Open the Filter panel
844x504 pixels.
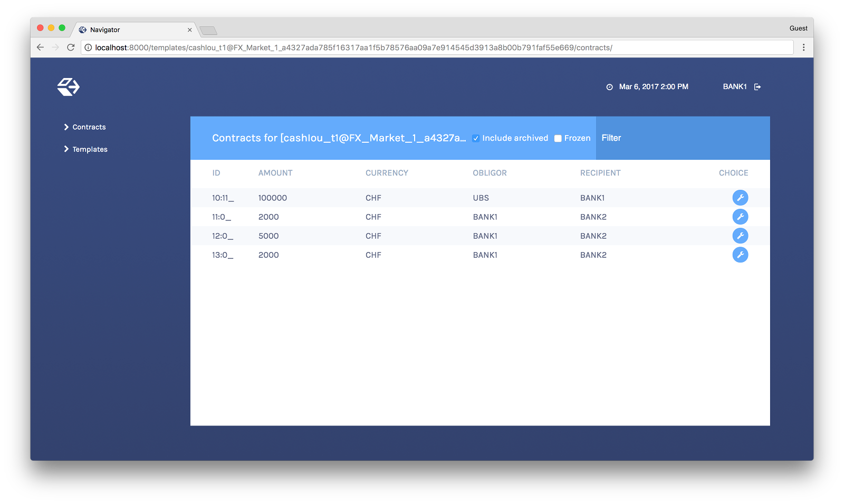611,138
